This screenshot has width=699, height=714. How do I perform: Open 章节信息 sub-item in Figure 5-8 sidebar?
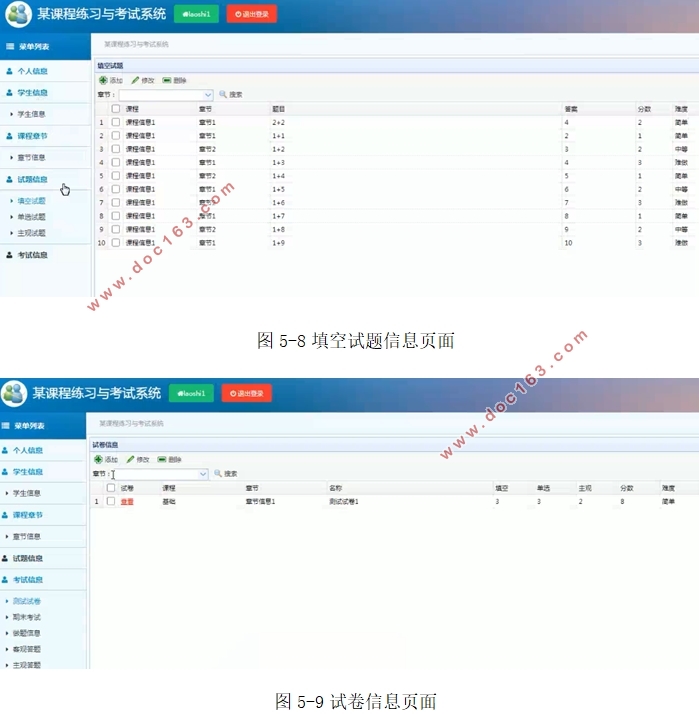pyautogui.click(x=31, y=158)
